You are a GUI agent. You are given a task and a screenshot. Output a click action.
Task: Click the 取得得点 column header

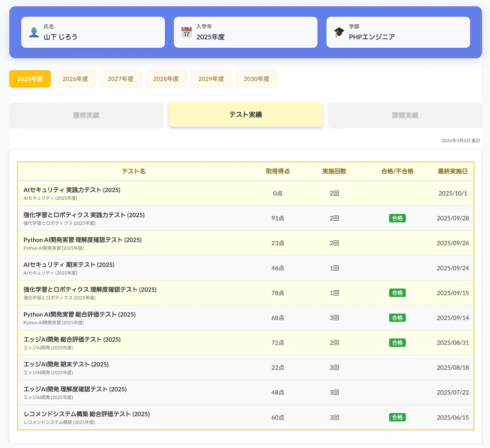click(277, 171)
